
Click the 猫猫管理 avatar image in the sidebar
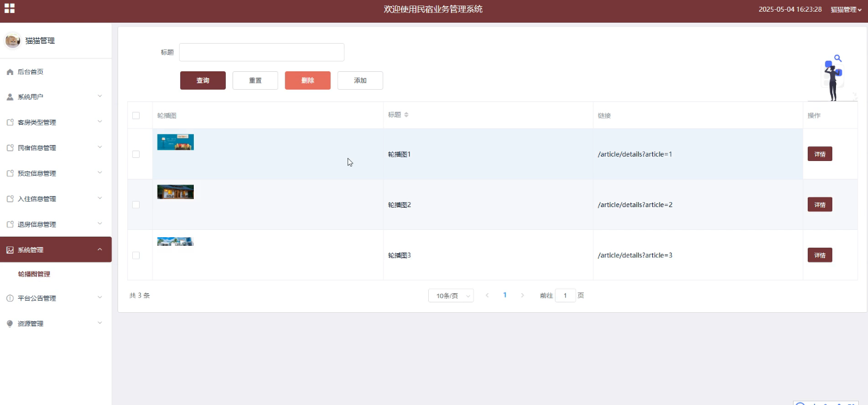(x=12, y=41)
